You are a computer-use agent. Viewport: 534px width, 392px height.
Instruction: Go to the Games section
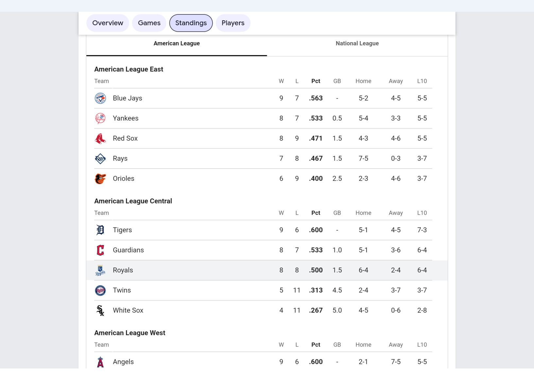[149, 23]
